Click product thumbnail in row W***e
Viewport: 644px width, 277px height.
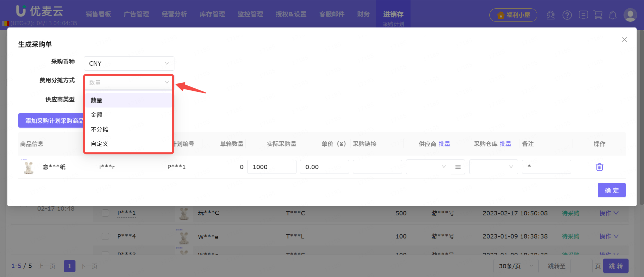[184, 237]
